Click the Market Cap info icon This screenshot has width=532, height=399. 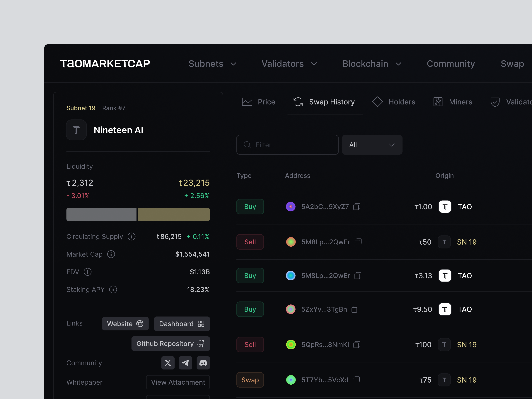[x=111, y=254]
